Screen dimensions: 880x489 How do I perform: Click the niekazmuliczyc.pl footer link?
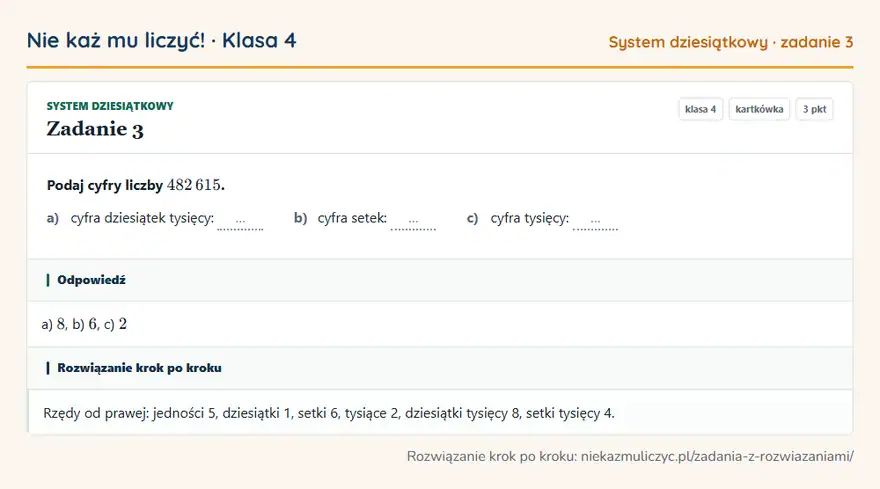tap(717, 456)
